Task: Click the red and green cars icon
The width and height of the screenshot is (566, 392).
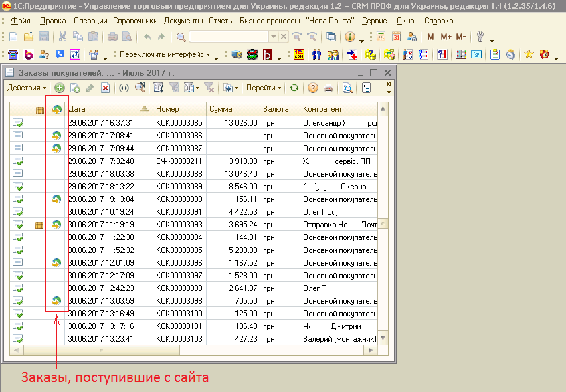Action: pos(252,54)
